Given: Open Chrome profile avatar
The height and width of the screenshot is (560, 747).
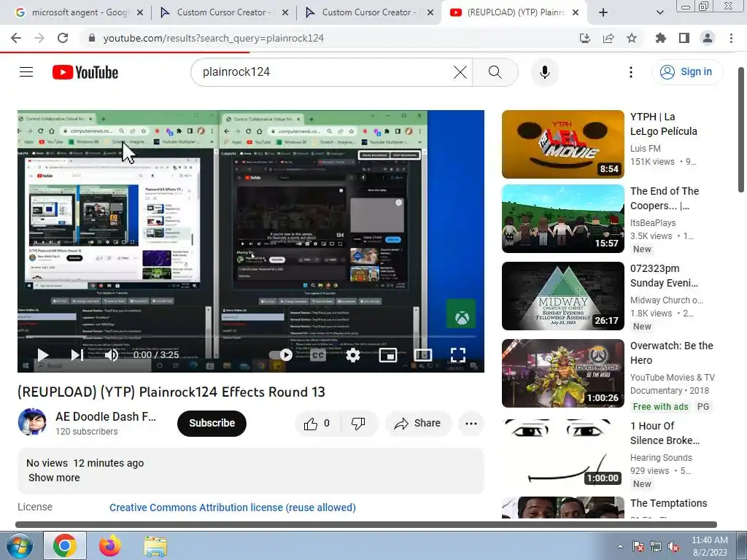Looking at the screenshot, I should click(x=708, y=38).
